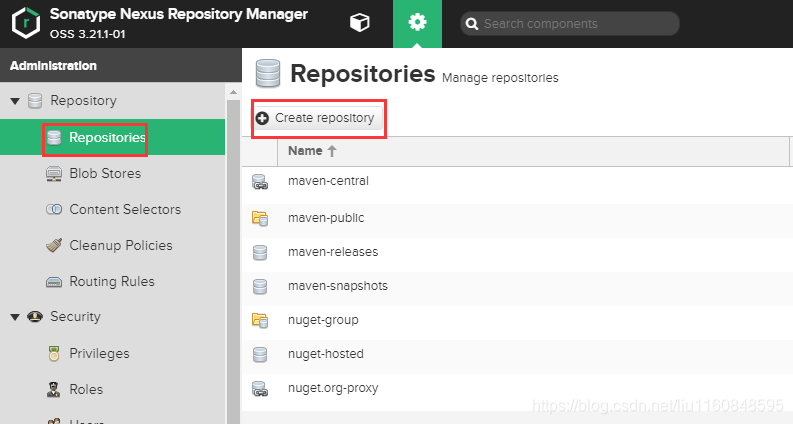Screen dimensions: 793x424
Task: Click the maven-public group folder icon
Action: pos(260,218)
